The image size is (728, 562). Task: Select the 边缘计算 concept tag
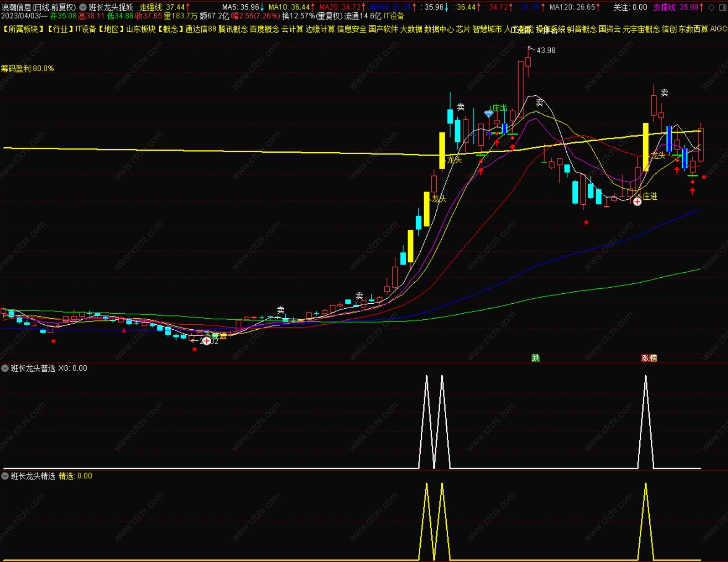[x=320, y=29]
